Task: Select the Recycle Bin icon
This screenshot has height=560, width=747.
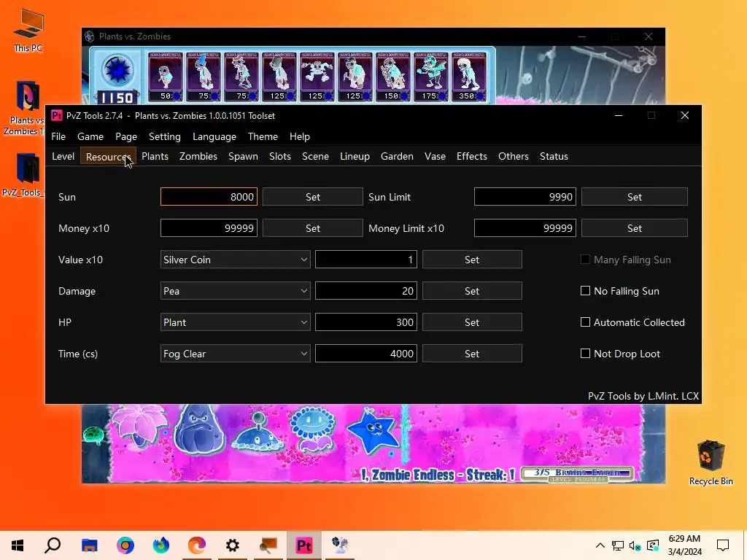Action: [x=711, y=462]
